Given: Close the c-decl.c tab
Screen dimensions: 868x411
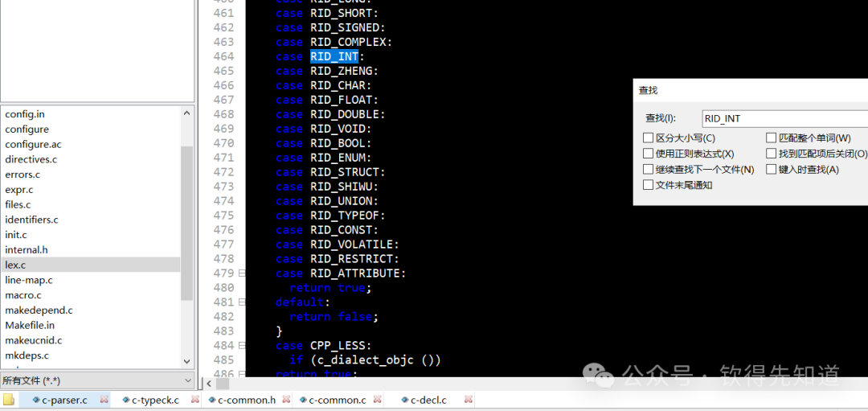Looking at the screenshot, I should [469, 400].
